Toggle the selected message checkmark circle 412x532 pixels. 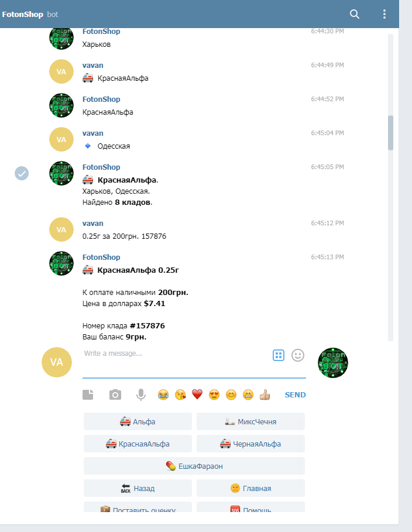click(22, 173)
